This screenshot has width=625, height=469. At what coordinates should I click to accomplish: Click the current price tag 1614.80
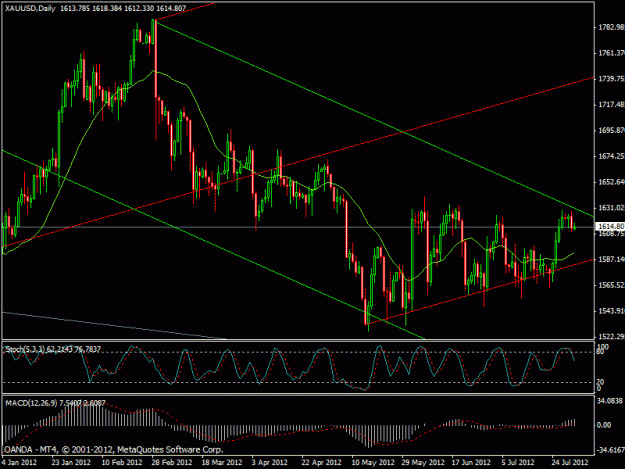(610, 226)
